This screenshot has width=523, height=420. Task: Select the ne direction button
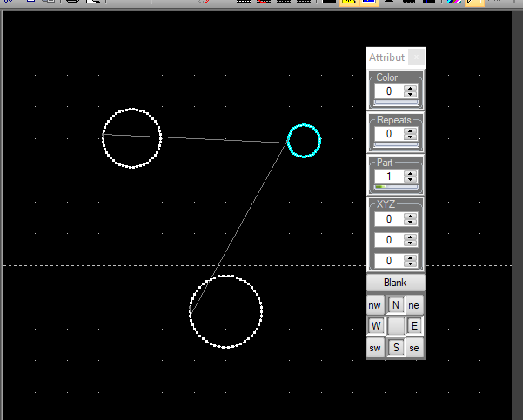point(415,305)
